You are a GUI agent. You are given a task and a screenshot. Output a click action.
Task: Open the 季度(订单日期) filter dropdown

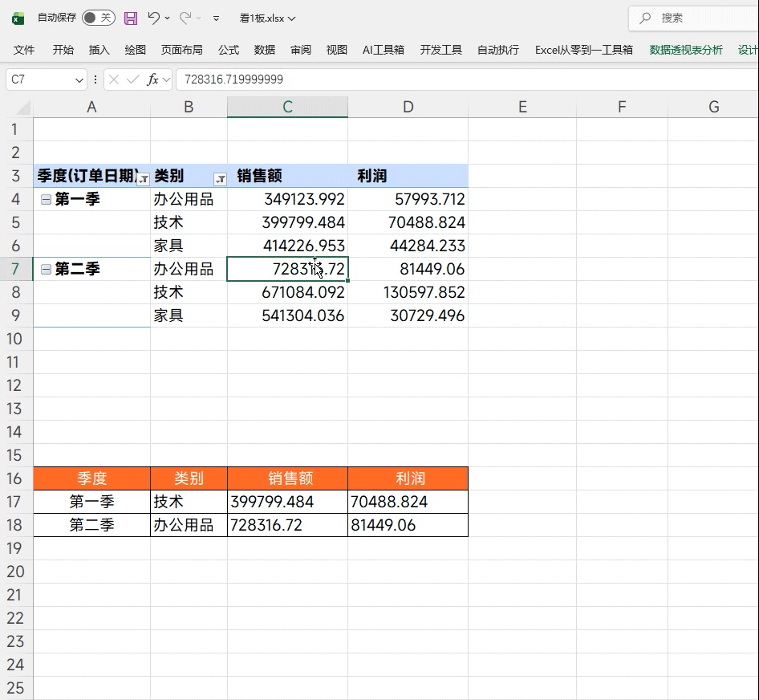coord(143,179)
